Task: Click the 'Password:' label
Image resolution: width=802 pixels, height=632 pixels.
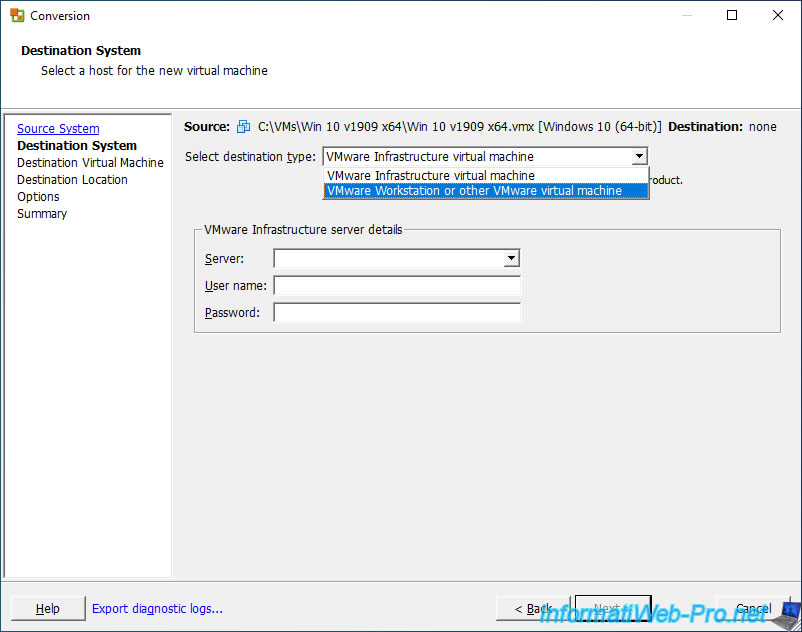Action: 232,312
